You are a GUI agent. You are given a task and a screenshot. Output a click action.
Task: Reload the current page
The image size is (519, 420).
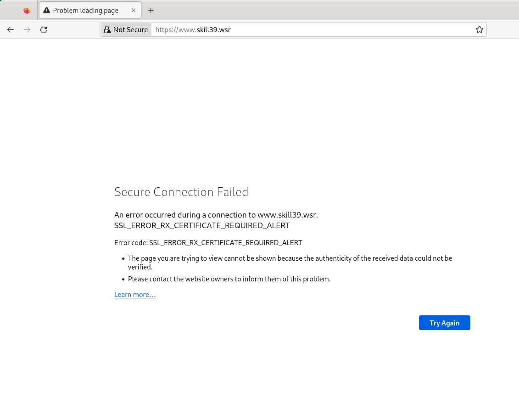tap(44, 30)
